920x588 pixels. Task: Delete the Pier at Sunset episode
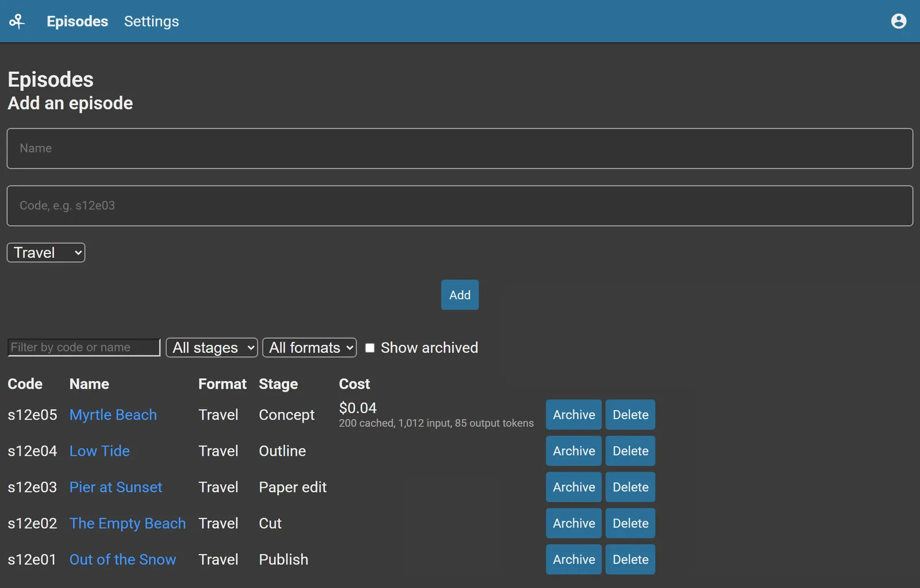click(630, 487)
